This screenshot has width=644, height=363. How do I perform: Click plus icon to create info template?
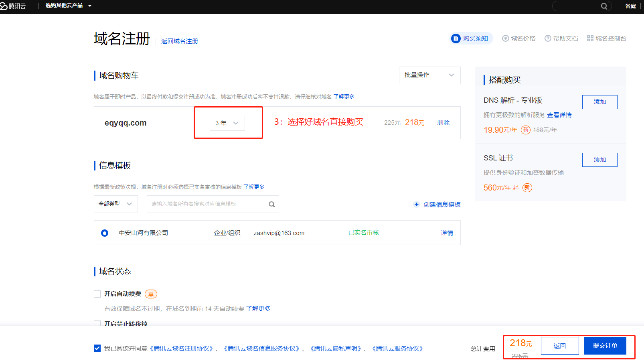pyautogui.click(x=417, y=205)
